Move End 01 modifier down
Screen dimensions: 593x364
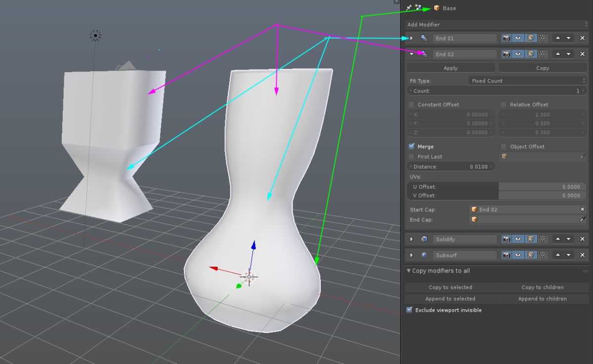568,38
